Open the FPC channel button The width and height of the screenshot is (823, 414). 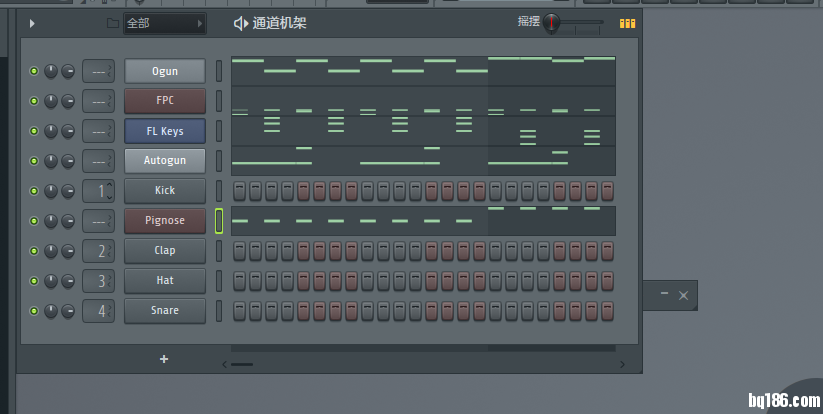[x=165, y=101]
